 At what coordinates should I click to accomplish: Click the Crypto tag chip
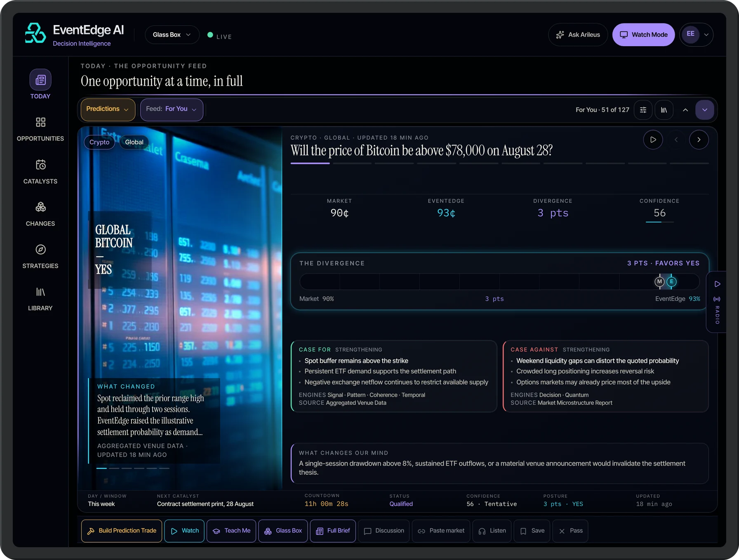[99, 142]
